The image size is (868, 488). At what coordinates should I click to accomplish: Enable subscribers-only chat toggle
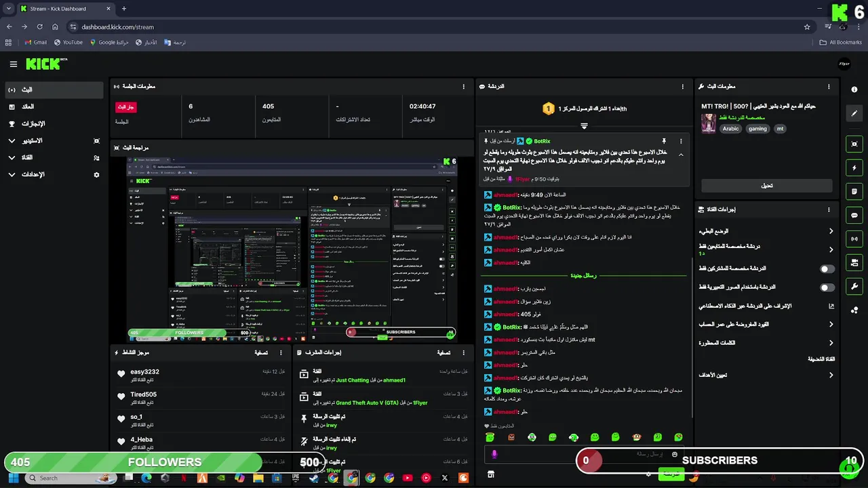827,269
